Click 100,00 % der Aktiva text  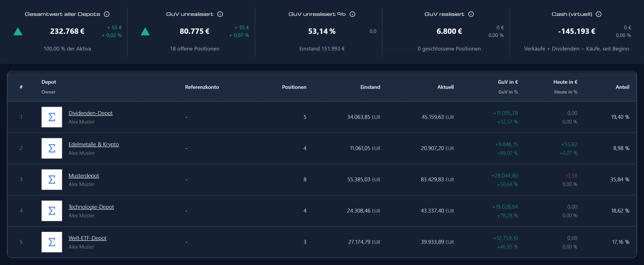click(x=67, y=49)
